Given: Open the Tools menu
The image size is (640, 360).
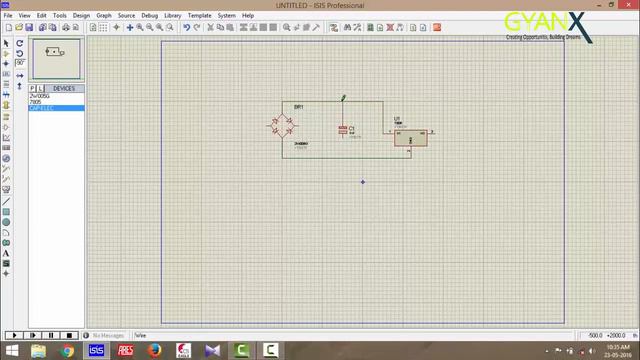Looking at the screenshot, I should click(60, 16).
